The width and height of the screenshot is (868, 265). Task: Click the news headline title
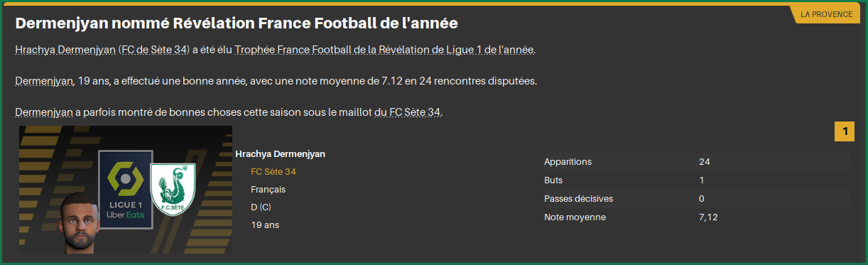point(237,23)
